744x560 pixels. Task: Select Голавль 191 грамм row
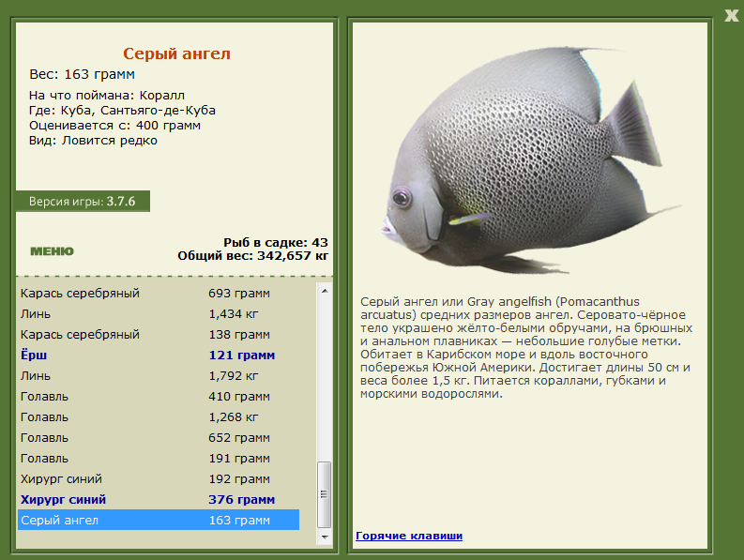point(159,459)
